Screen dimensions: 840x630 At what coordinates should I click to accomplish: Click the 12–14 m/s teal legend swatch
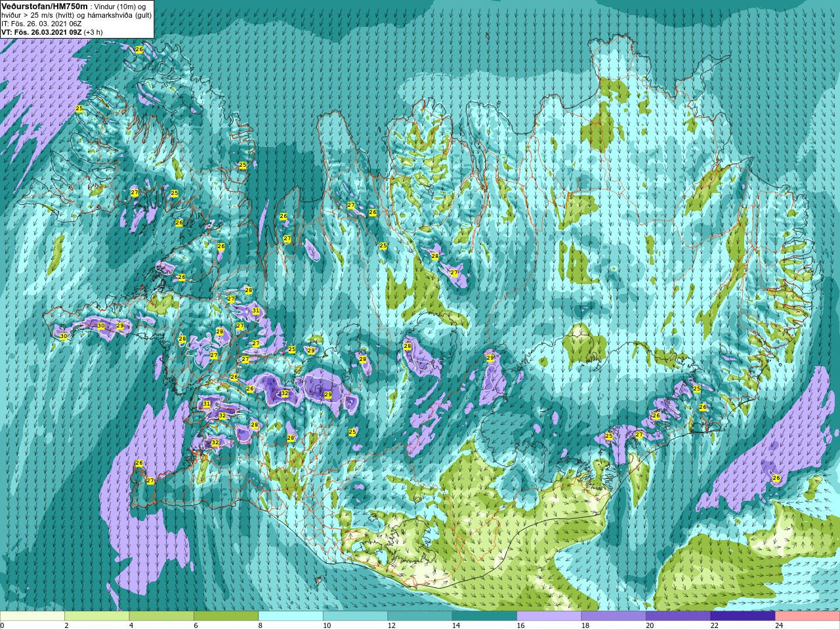pyautogui.click(x=420, y=616)
